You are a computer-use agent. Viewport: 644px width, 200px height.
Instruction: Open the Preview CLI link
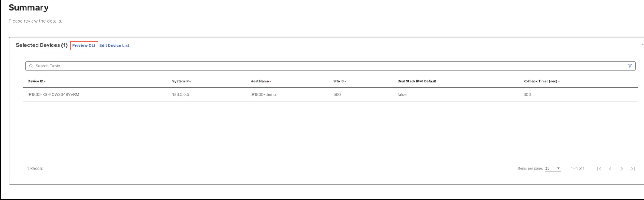84,45
